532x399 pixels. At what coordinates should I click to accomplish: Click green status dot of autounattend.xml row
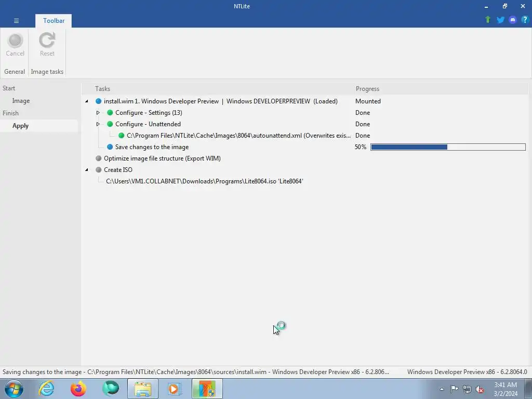tap(121, 136)
